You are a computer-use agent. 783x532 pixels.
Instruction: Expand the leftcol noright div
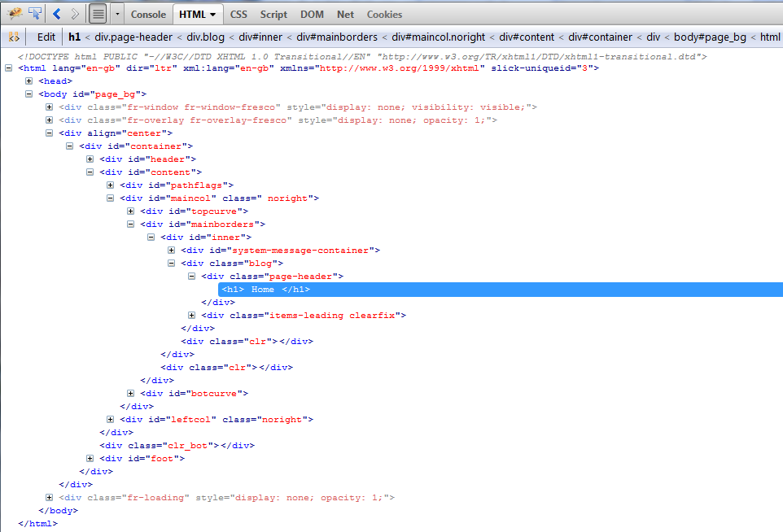[111, 419]
